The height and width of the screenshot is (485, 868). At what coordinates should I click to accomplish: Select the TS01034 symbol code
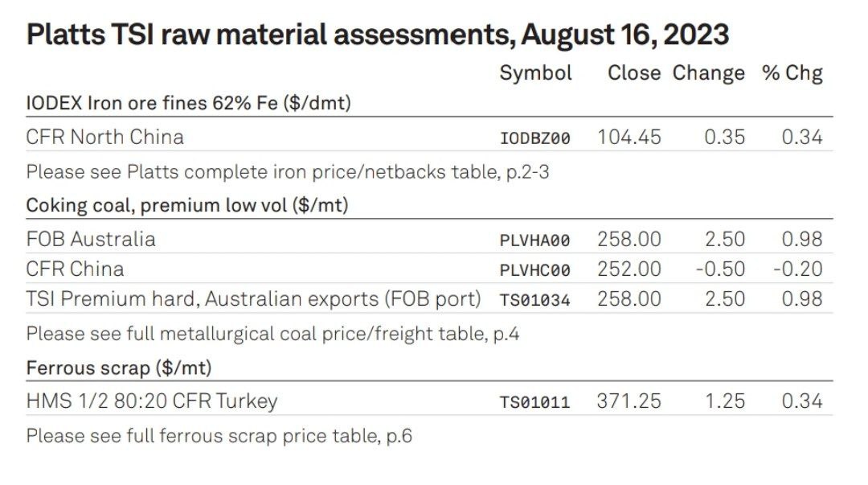(534, 300)
